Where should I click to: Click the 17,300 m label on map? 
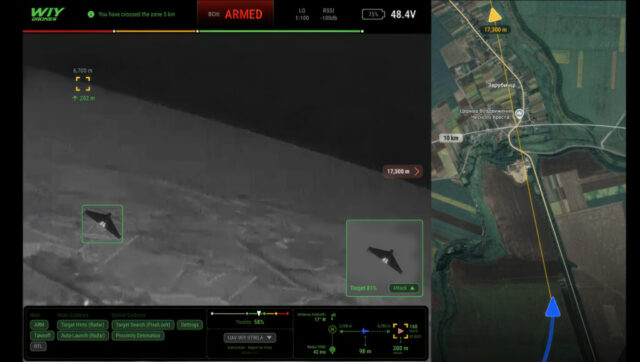click(x=496, y=30)
